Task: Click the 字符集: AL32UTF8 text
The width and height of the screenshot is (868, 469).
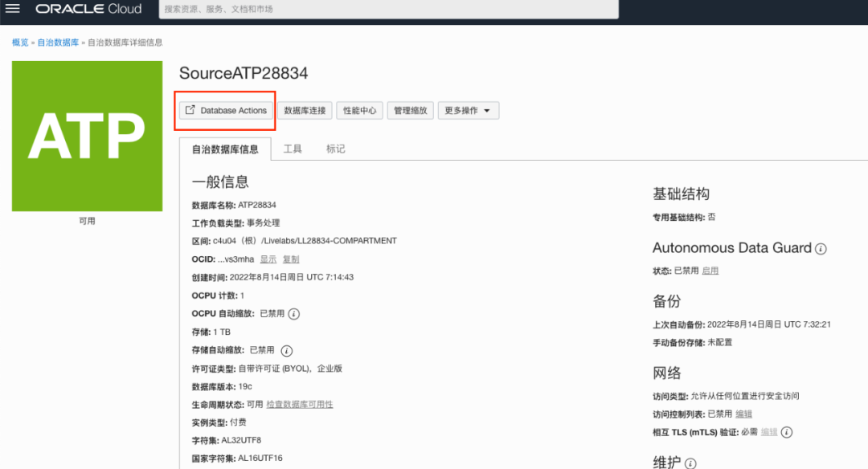Action: point(227,440)
